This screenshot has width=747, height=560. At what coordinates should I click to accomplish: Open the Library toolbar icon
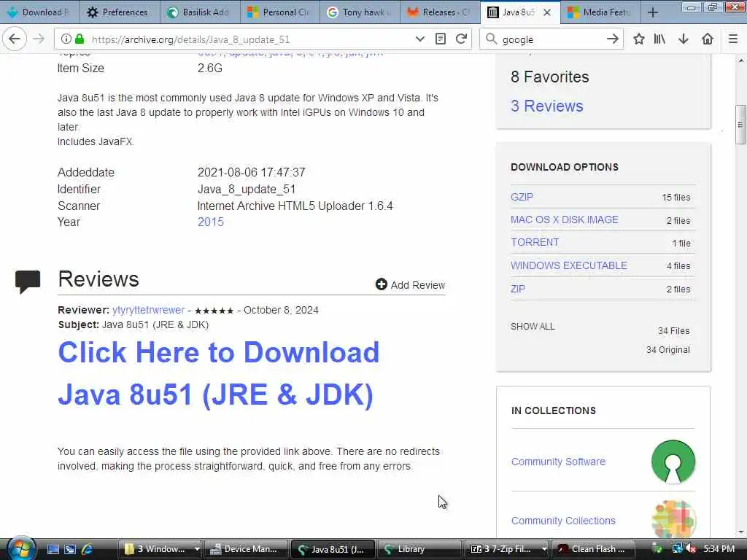point(659,39)
